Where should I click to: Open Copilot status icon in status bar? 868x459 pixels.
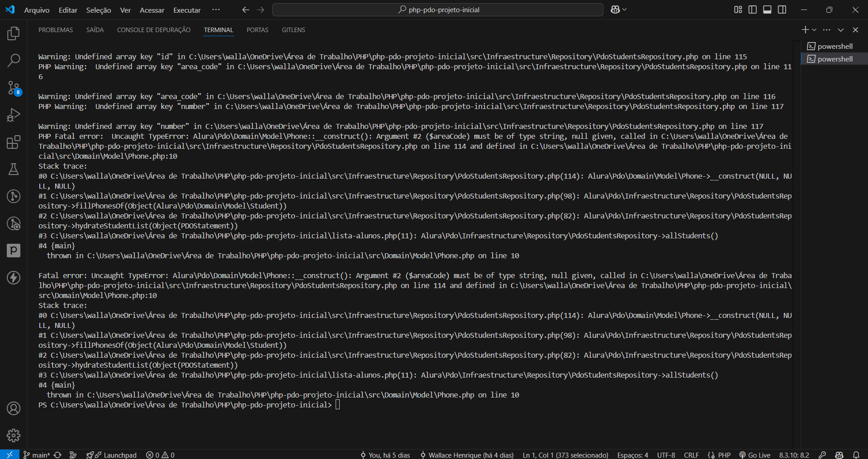pyautogui.click(x=840, y=455)
